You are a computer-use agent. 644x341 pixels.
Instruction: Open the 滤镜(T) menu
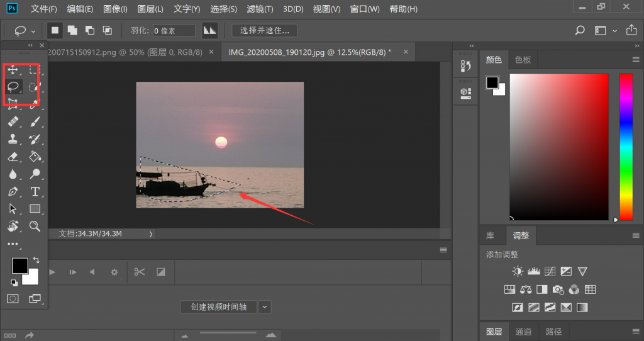260,9
